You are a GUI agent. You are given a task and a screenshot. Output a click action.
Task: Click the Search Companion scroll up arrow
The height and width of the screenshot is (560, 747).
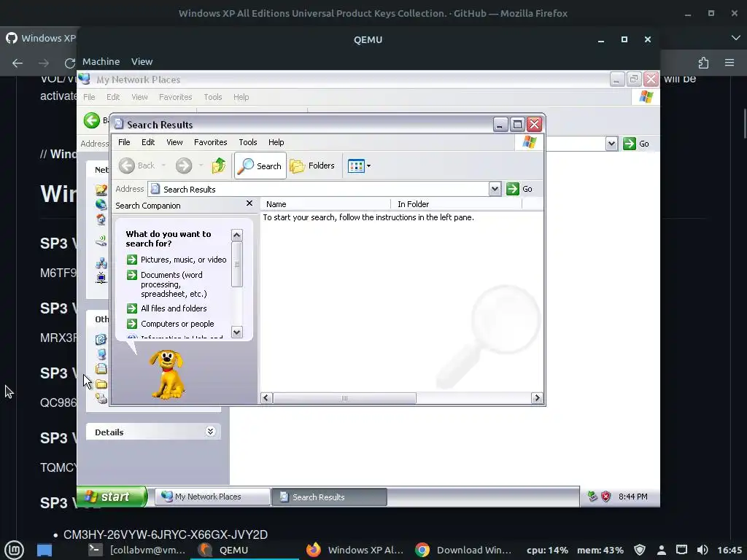pos(237,236)
